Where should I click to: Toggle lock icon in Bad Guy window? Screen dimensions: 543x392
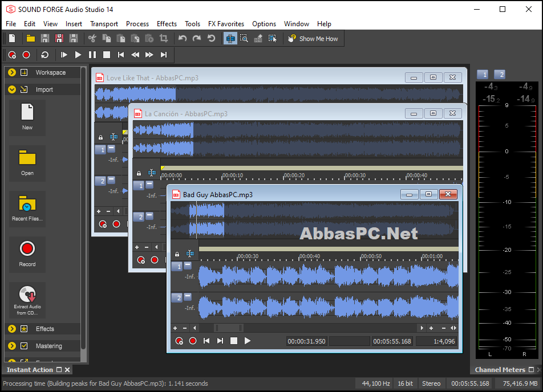tap(177, 254)
